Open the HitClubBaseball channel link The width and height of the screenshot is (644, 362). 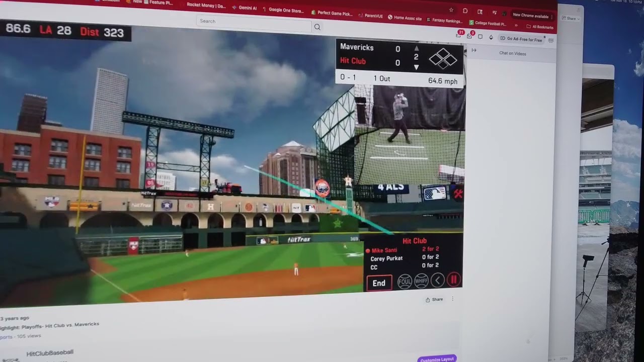(x=50, y=352)
